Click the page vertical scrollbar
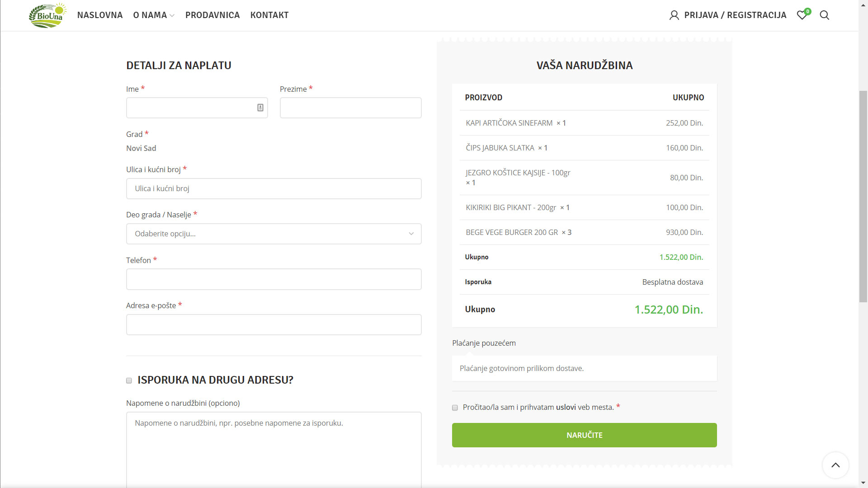Viewport: 868px width, 488px height. point(863,197)
